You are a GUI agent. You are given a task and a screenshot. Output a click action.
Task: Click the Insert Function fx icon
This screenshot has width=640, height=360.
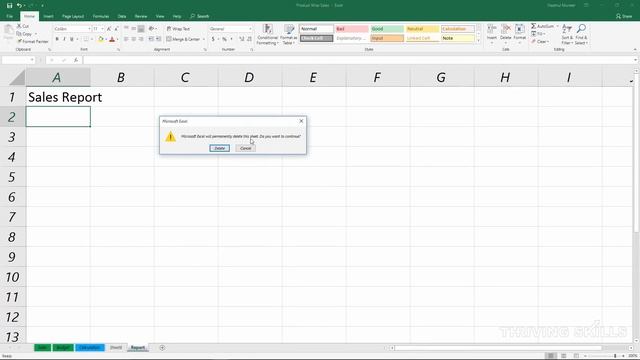pyautogui.click(x=76, y=60)
